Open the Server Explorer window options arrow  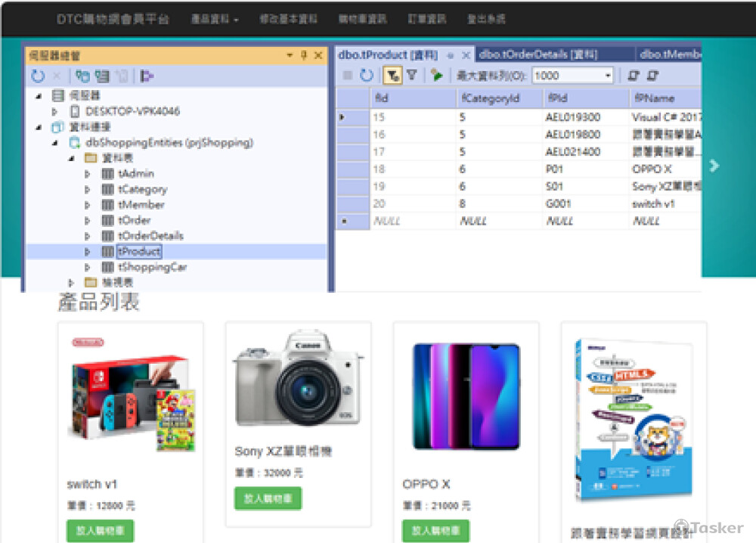pyautogui.click(x=288, y=54)
